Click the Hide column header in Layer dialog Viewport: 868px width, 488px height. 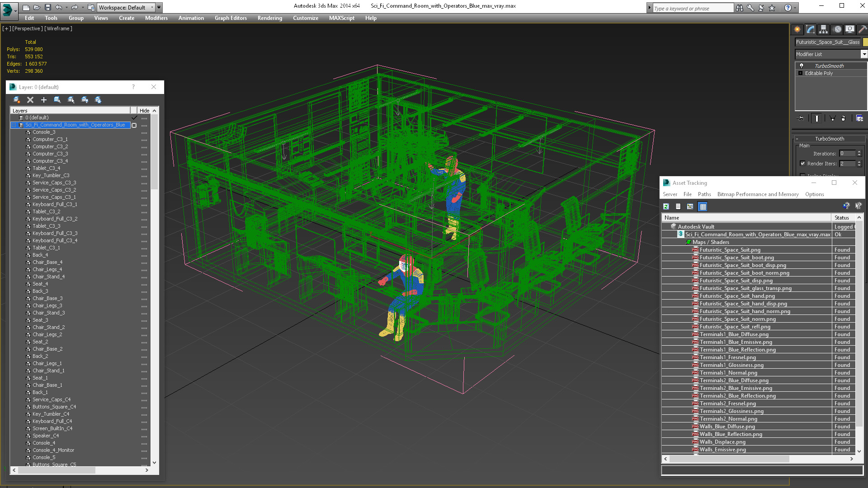pos(144,111)
